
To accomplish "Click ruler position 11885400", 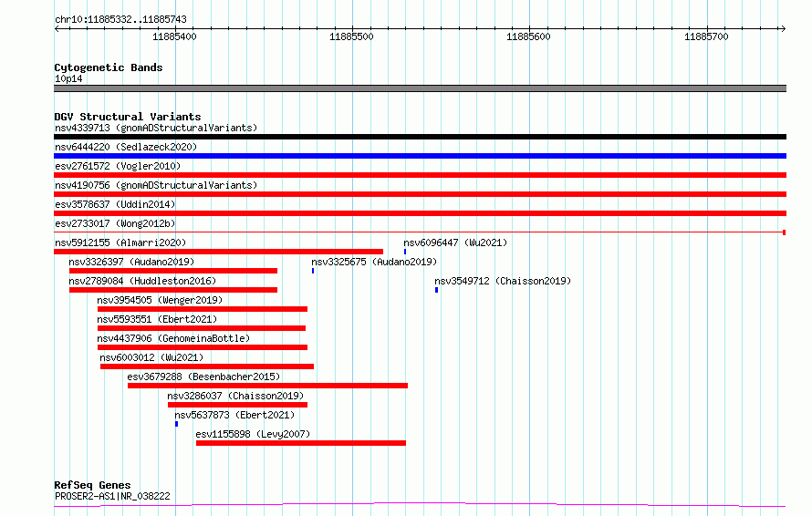I will pos(174,36).
